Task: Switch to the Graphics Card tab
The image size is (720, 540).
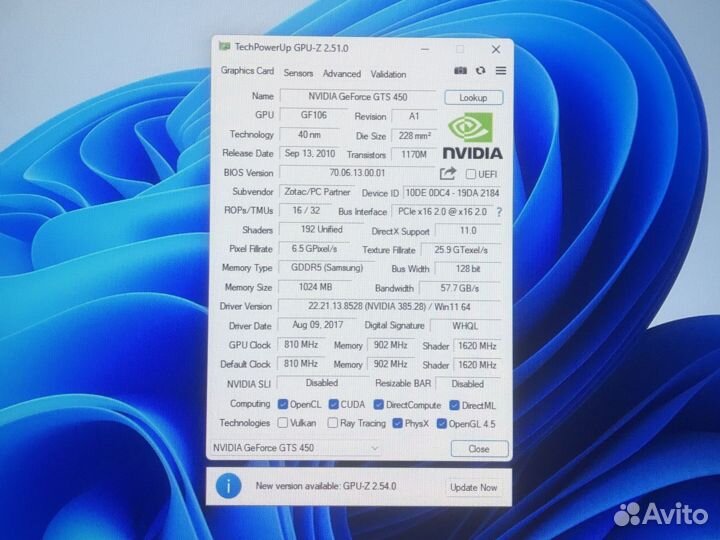Action: 247,71
